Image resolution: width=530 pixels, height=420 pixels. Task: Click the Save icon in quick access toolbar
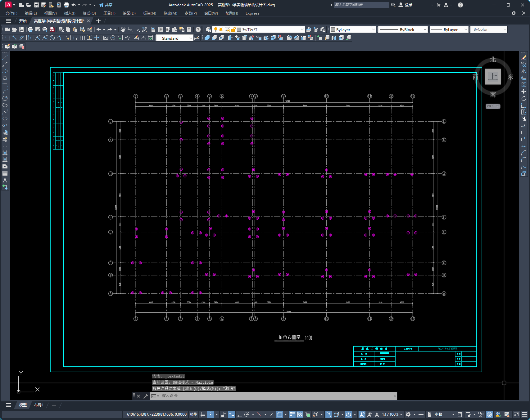click(x=36, y=5)
